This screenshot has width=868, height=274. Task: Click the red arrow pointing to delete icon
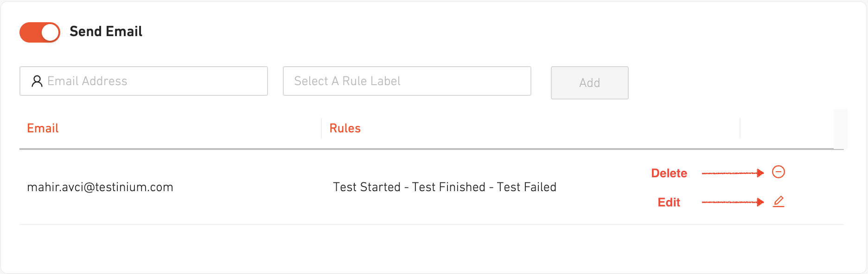pyautogui.click(x=732, y=173)
